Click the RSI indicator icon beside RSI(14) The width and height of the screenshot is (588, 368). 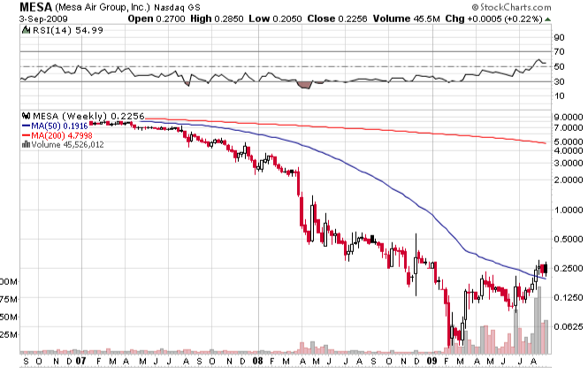click(x=26, y=30)
